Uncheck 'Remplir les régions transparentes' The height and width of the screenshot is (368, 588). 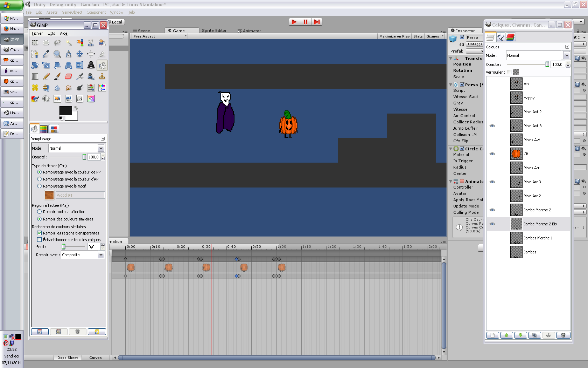pyautogui.click(x=40, y=233)
